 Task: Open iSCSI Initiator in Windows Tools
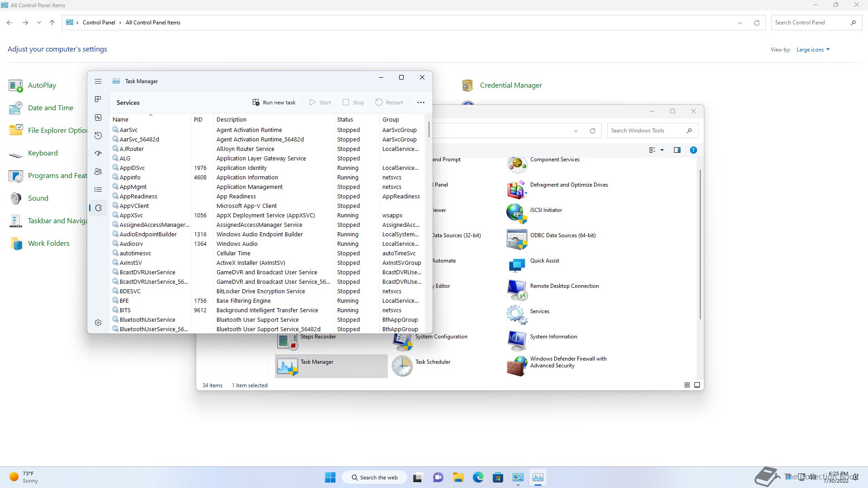pyautogui.click(x=535, y=215)
